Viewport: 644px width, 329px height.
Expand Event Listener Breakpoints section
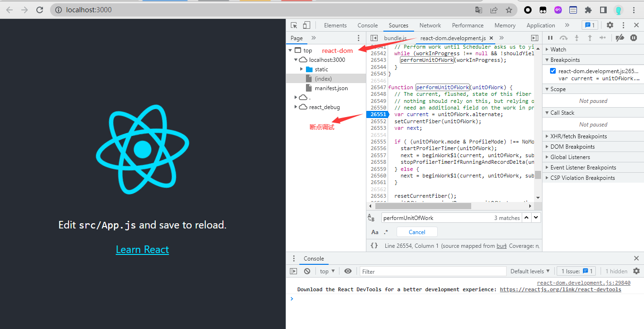coord(593,168)
